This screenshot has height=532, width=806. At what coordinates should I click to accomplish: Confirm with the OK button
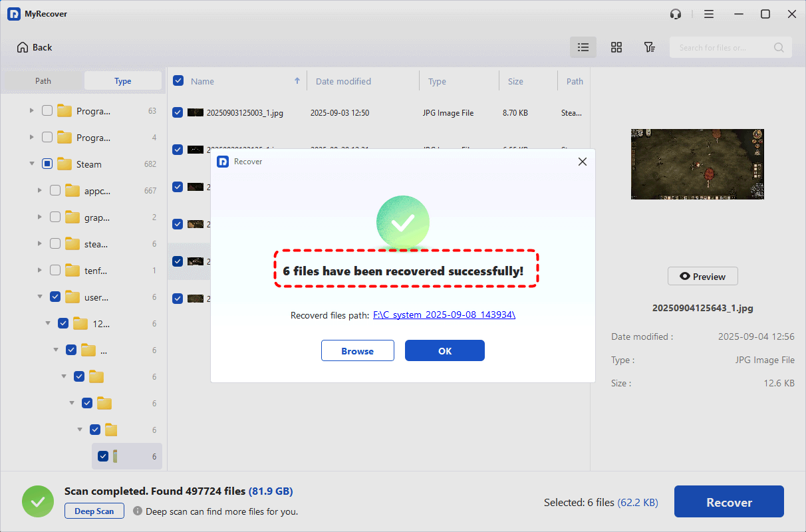point(445,351)
